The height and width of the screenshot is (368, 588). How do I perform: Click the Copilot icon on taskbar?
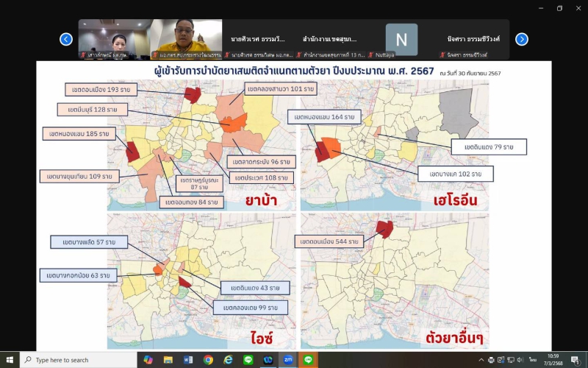pyautogui.click(x=148, y=360)
